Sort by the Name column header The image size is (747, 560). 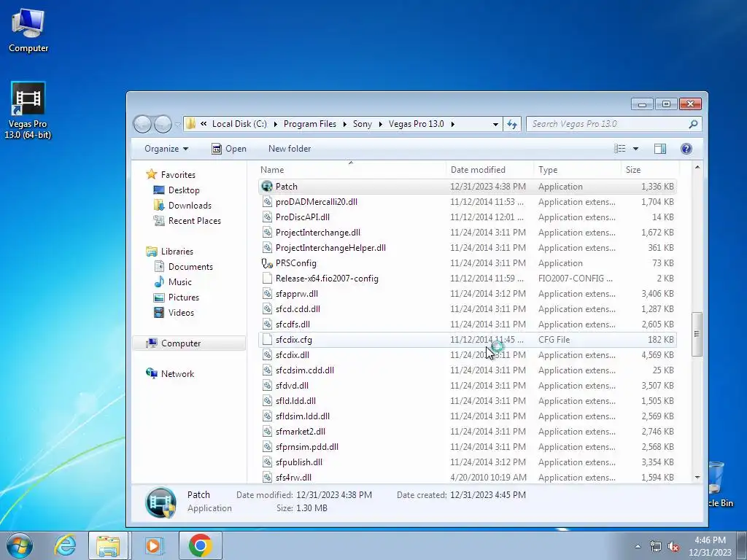(x=351, y=169)
